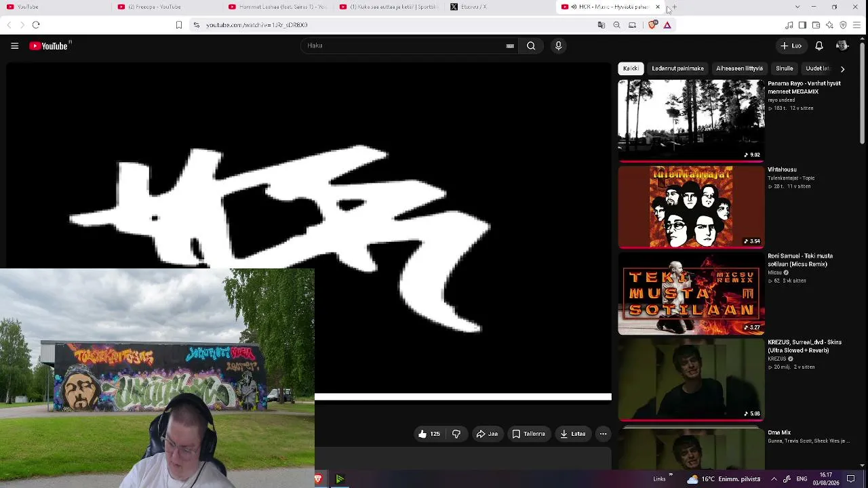Dislike the video with thumbs down
Viewport: 868px width, 488px height.
[456, 434]
